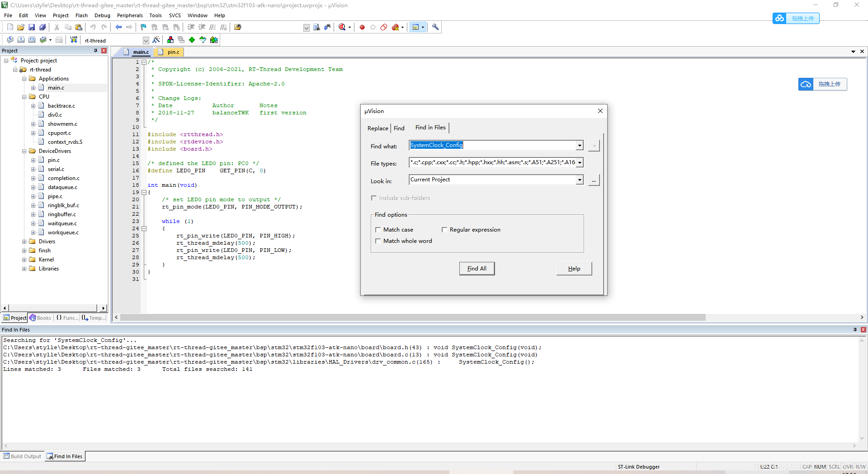This screenshot has width=868, height=474.
Task: Click the Download LOAD icon
Action: (74, 40)
